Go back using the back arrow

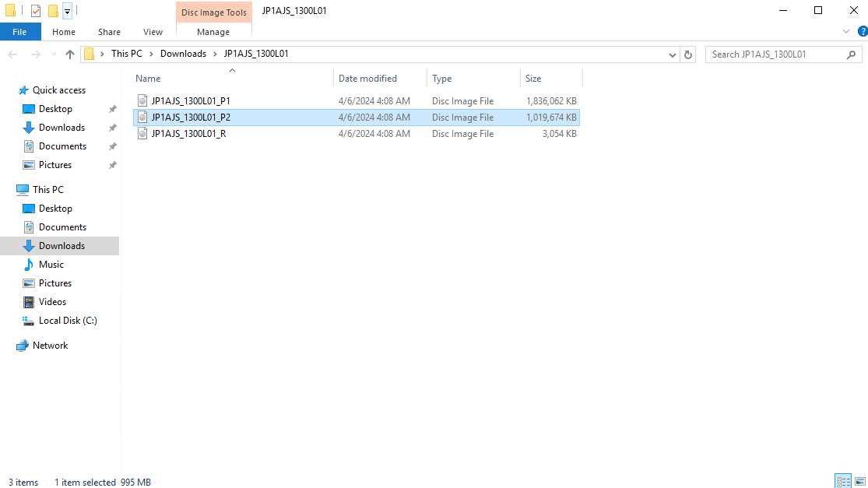click(13, 54)
